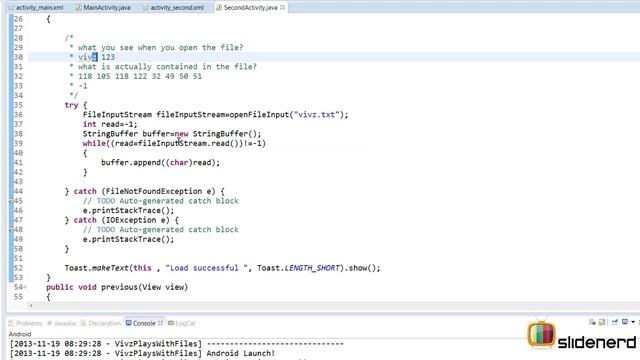
Task: Click the TODO task marker at line 45
Action: point(11,201)
